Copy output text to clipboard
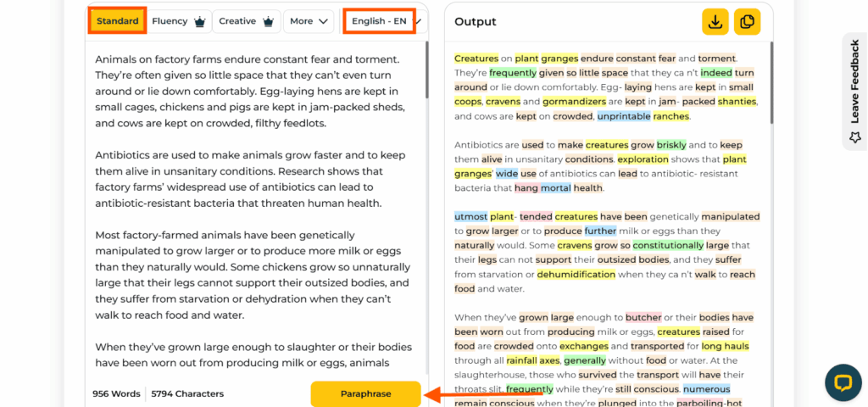This screenshot has width=868, height=407. click(748, 21)
